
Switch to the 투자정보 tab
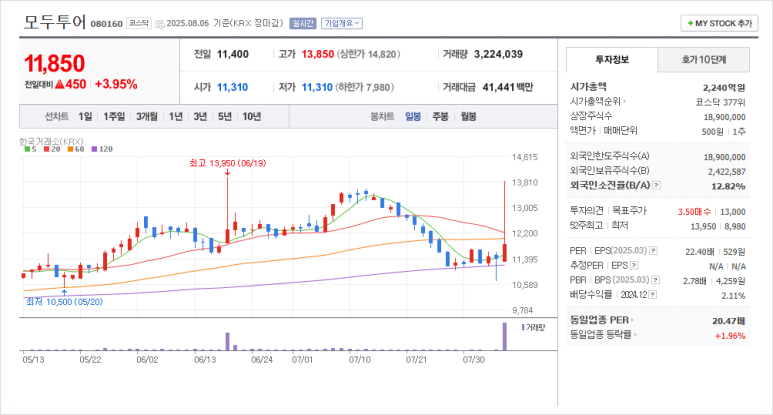pos(612,60)
